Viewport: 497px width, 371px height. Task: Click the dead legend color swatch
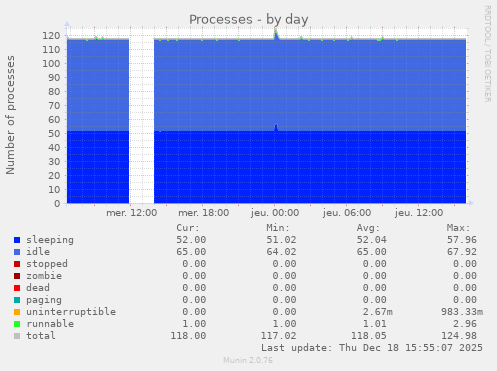pos(17,288)
